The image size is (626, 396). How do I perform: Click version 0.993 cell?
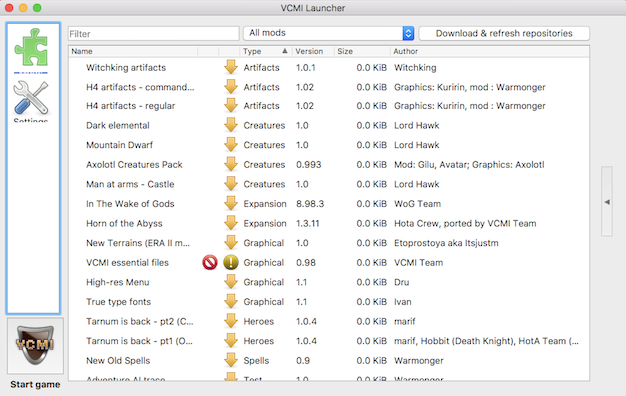(308, 164)
